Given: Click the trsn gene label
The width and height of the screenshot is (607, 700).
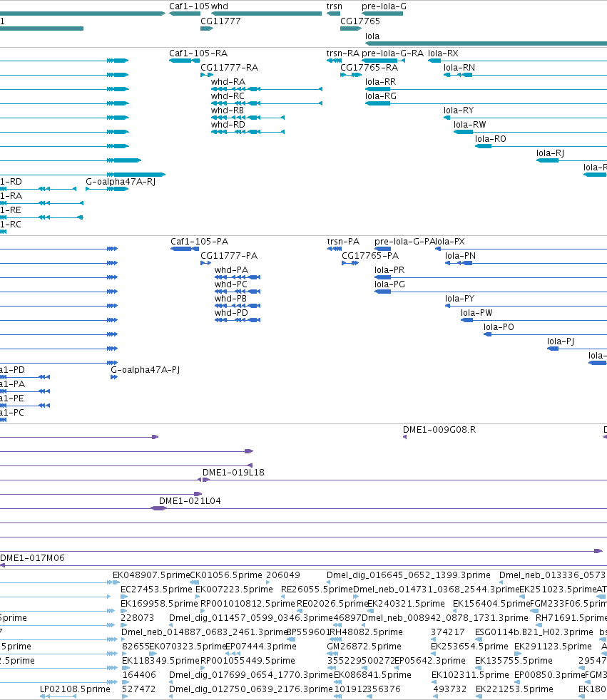Looking at the screenshot, I should click(x=335, y=6).
